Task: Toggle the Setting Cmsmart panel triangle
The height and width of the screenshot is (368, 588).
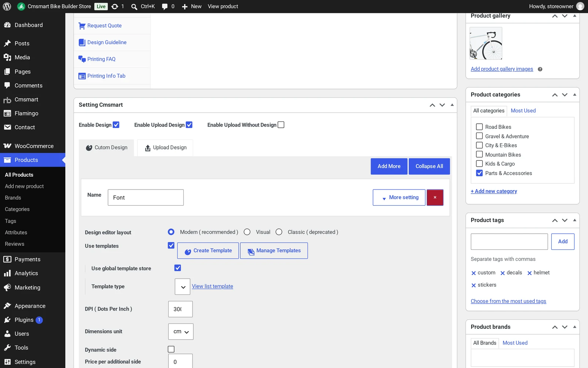Action: point(452,105)
